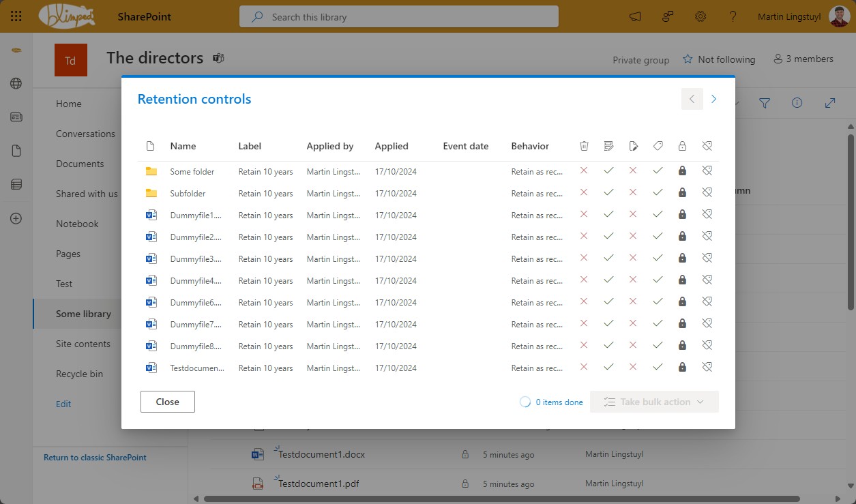The width and height of the screenshot is (856, 504).
Task: Click the remove label icon in Dummyfile7 row
Action: pos(707,324)
